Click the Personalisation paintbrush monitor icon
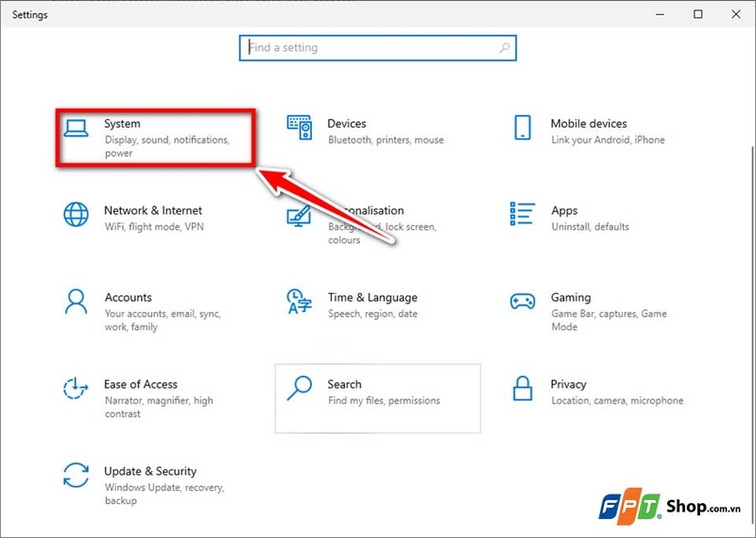This screenshot has height=538, width=756. (299, 216)
